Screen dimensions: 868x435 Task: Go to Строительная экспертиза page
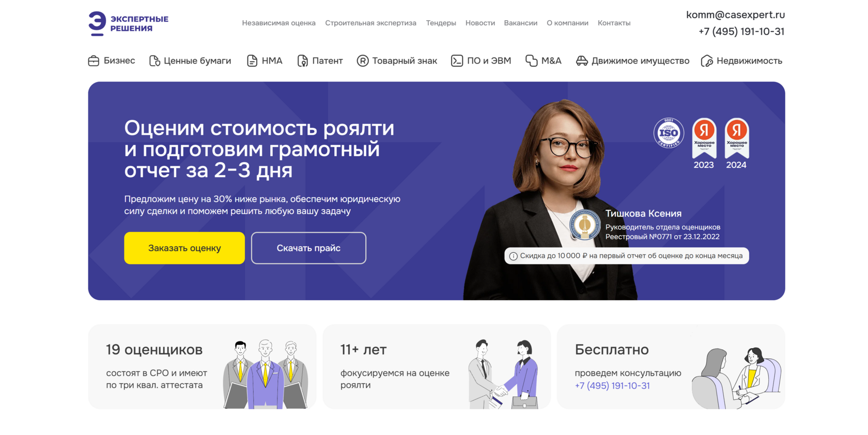coord(370,23)
